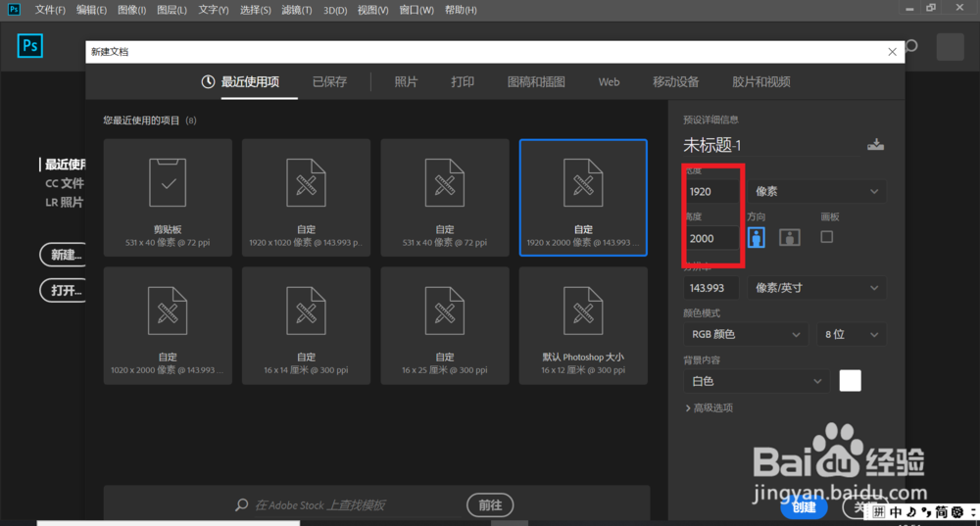Open the 帮助(H) menu
The height and width of the screenshot is (526, 980).
[461, 10]
